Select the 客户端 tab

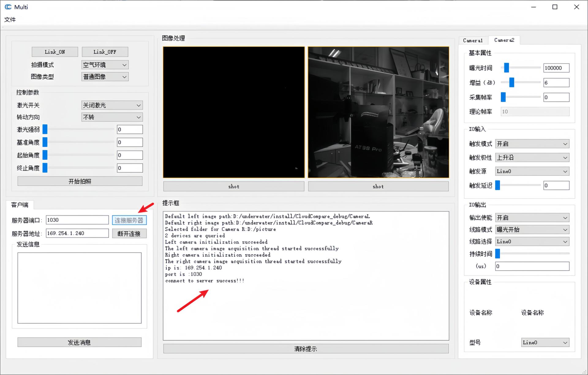[20, 205]
